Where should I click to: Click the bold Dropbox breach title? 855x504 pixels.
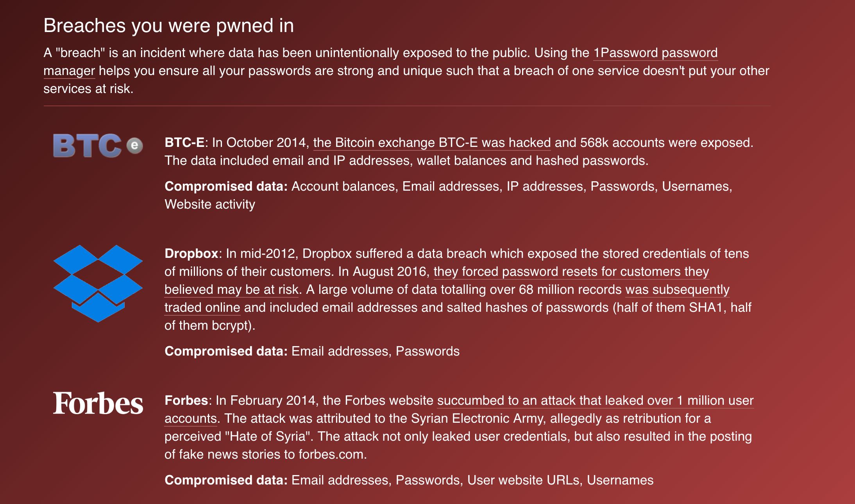(191, 254)
